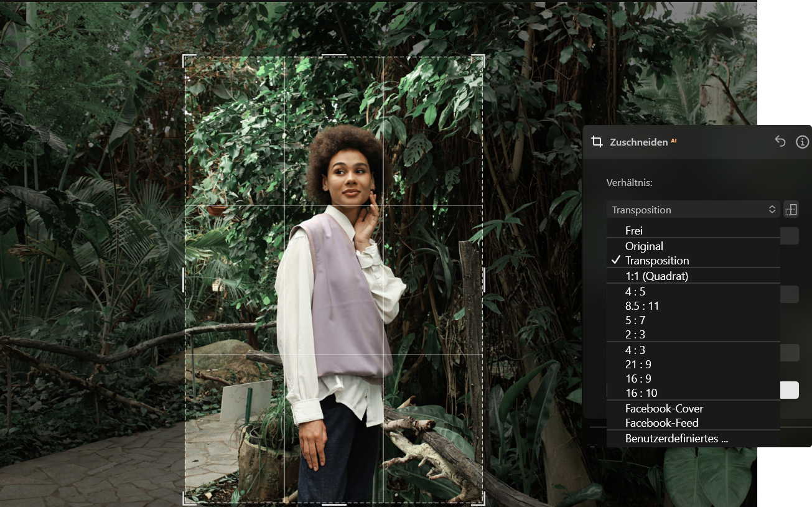The width and height of the screenshot is (812, 507).
Task: Select the 4 : 3 ratio
Action: pos(693,350)
